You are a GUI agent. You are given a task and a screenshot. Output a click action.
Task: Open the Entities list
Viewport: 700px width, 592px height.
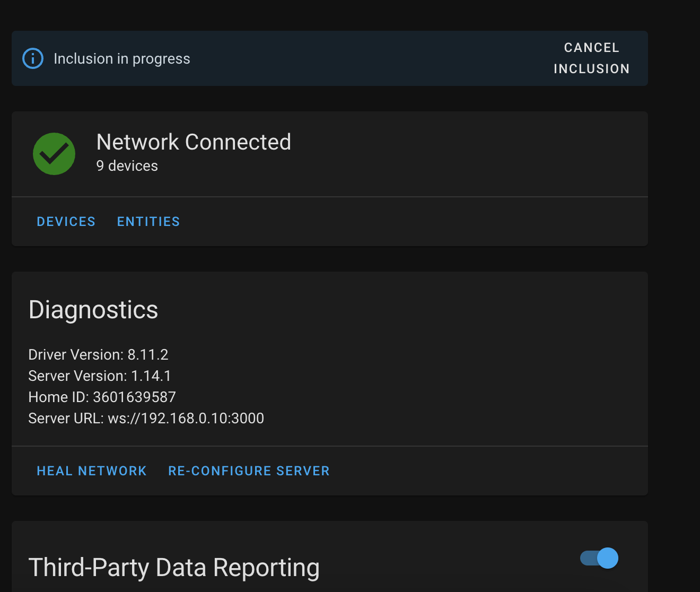coord(148,222)
